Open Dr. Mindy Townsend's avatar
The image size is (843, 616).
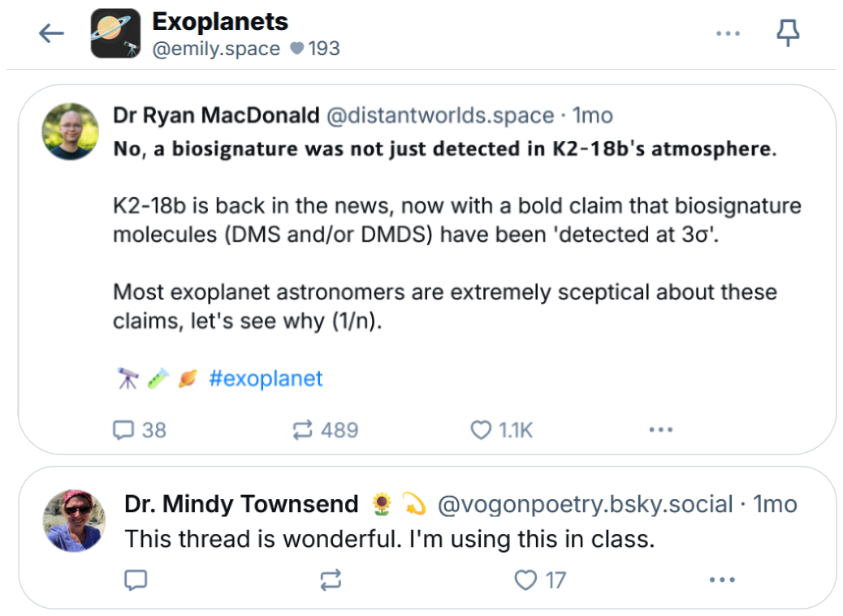click(74, 521)
